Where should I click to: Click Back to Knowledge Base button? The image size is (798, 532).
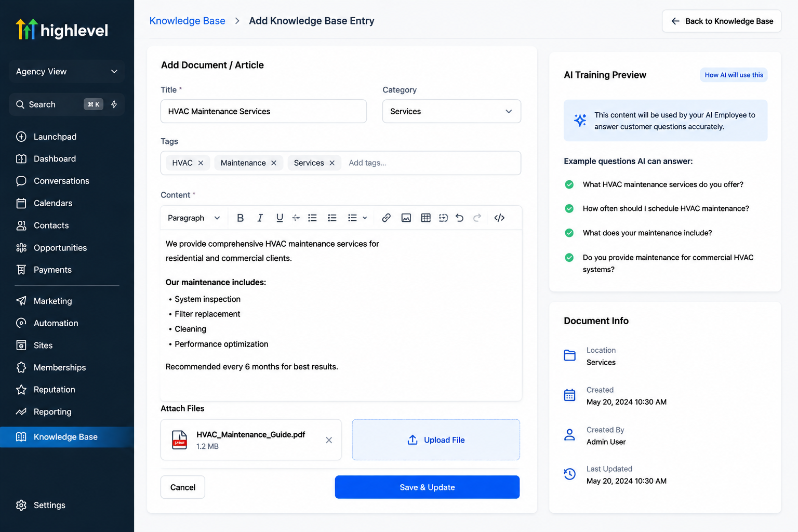click(x=722, y=21)
